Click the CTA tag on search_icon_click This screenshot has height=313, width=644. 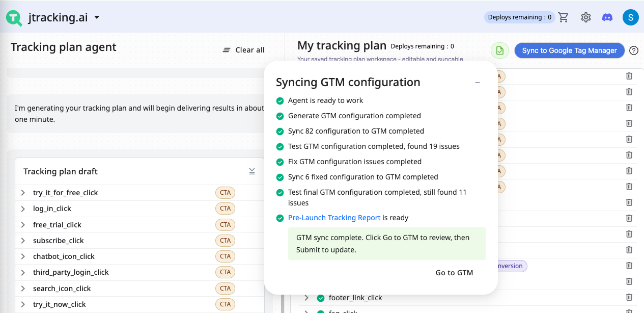tap(226, 289)
